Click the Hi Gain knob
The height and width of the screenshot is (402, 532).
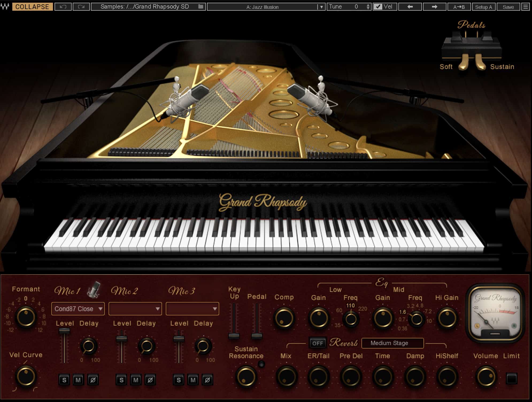tap(447, 318)
